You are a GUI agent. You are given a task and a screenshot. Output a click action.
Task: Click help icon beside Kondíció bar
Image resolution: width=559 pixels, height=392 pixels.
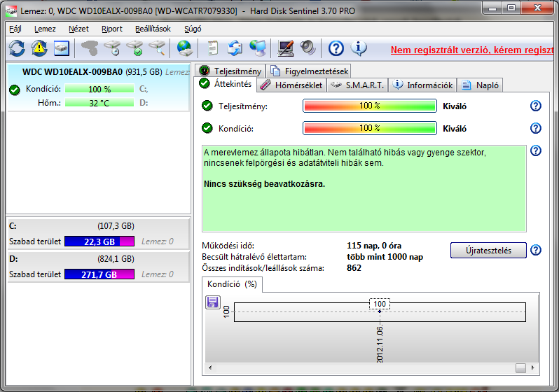(535, 128)
